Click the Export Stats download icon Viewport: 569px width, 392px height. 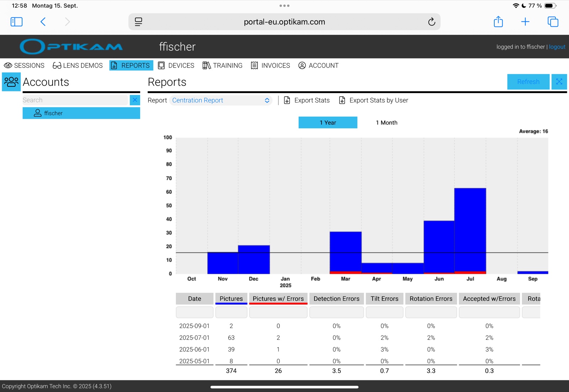[x=287, y=100]
